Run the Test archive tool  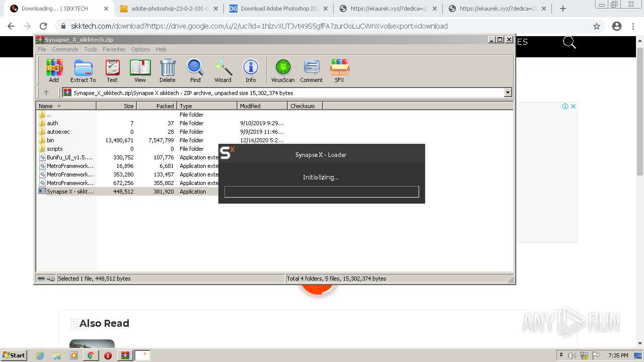(x=112, y=70)
